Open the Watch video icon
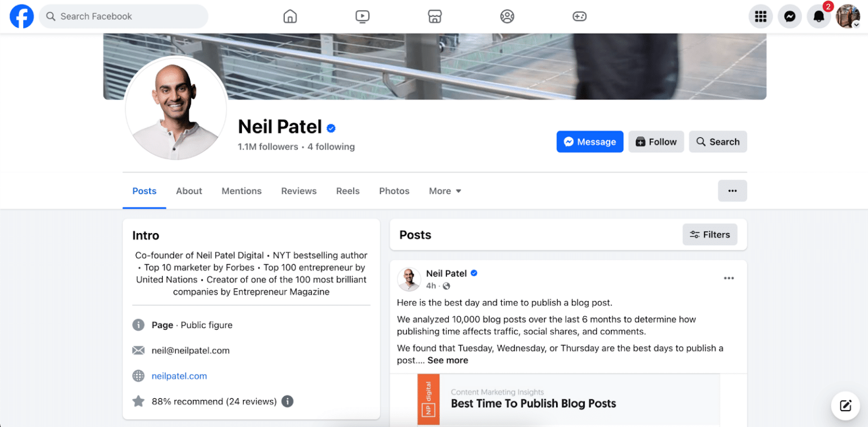 pos(362,16)
